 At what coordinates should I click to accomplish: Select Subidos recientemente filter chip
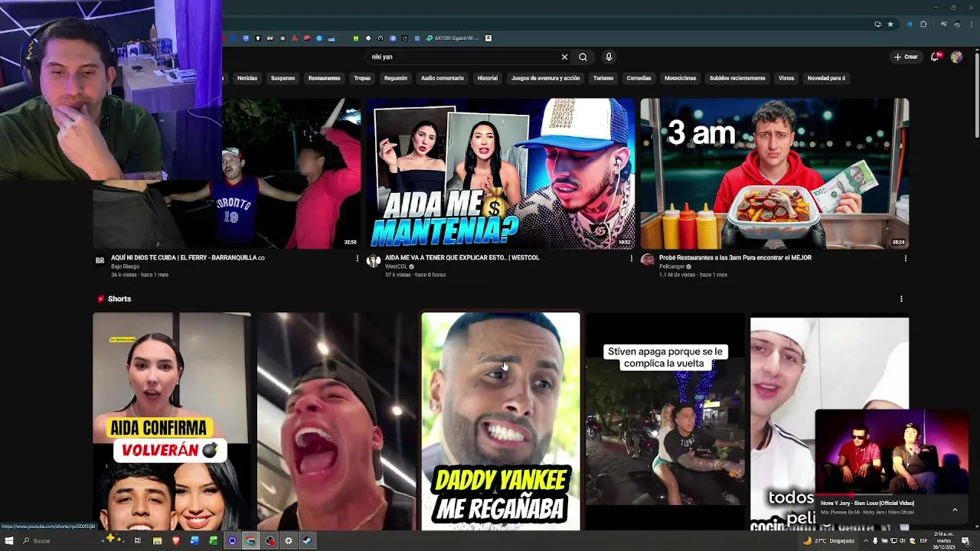[x=737, y=78]
